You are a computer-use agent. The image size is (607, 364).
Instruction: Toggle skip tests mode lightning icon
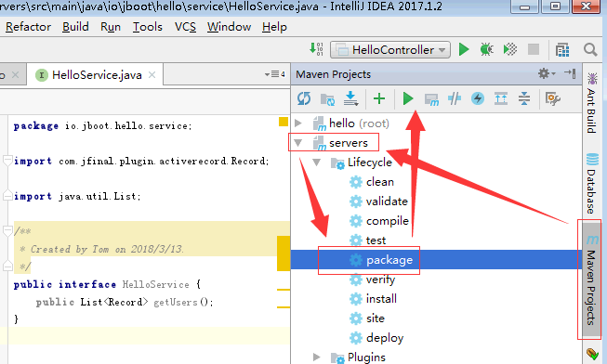coord(478,98)
